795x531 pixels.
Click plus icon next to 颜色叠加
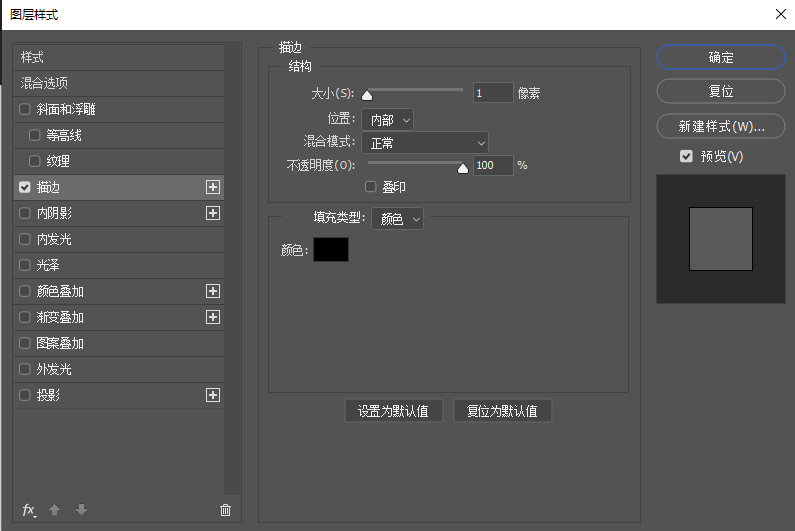(213, 291)
